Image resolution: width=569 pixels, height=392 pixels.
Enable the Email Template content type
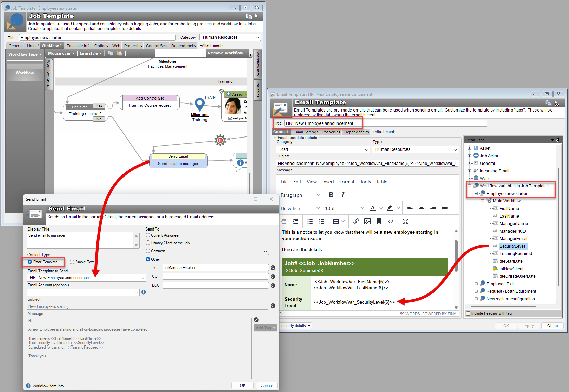[x=29, y=262]
